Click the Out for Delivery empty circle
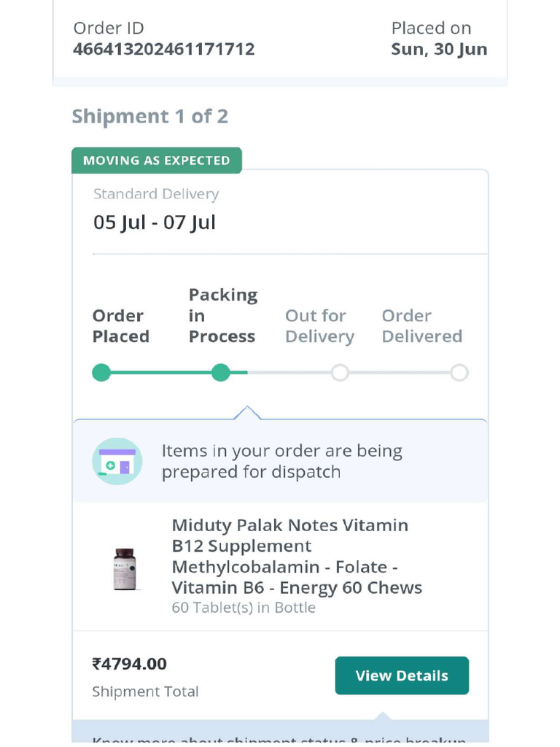This screenshot has width=560, height=747. pyautogui.click(x=340, y=373)
